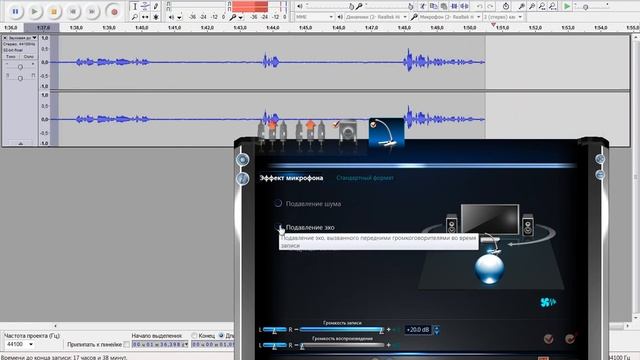This screenshot has height=360, width=640.
Task: Click the +20.0 dB boost stepper arrows
Action: tap(436, 329)
